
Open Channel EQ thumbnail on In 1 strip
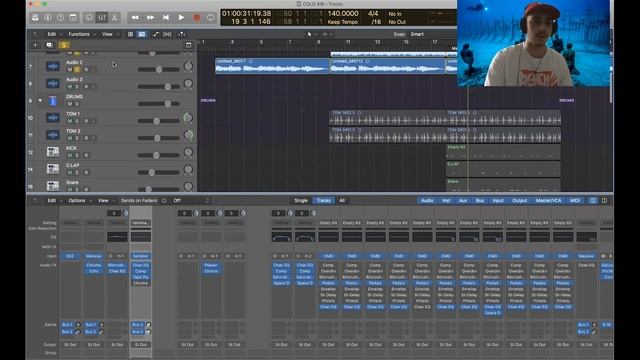click(x=282, y=237)
